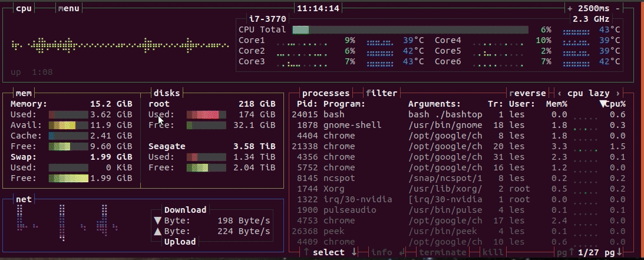The height and width of the screenshot is (260, 644).
Task: Click the Memory Avail 11.9 GiB bar
Action: (68, 125)
